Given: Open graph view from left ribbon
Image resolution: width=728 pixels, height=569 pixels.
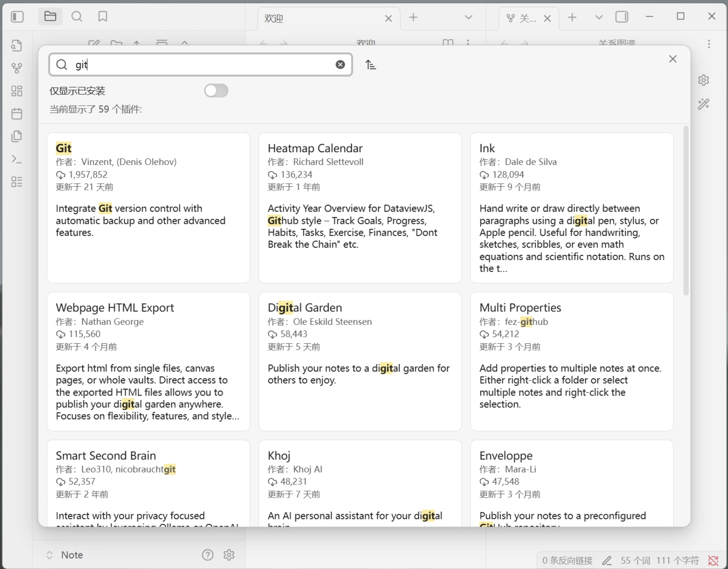Looking at the screenshot, I should coord(17,68).
